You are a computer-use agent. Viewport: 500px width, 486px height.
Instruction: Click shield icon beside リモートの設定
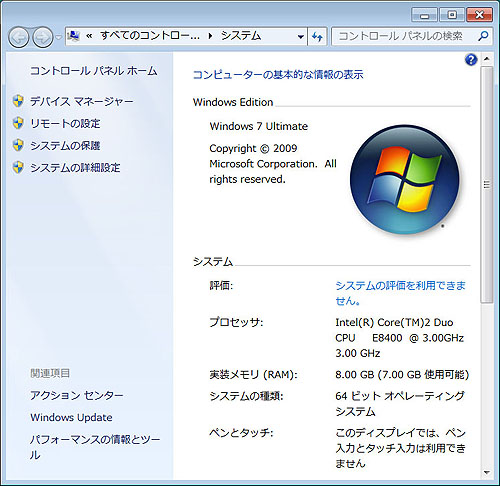coord(18,123)
